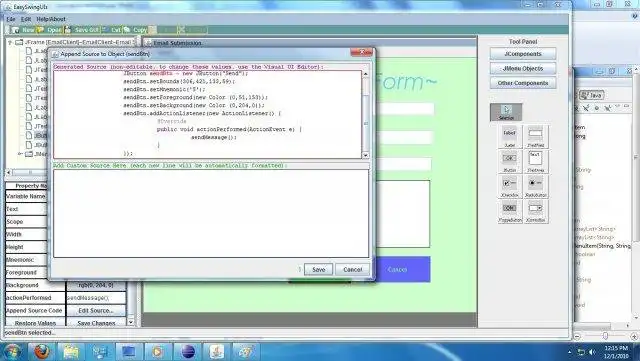This screenshot has width=640, height=361.
Task: Pick the JToggleButton component tool
Action: click(x=509, y=212)
